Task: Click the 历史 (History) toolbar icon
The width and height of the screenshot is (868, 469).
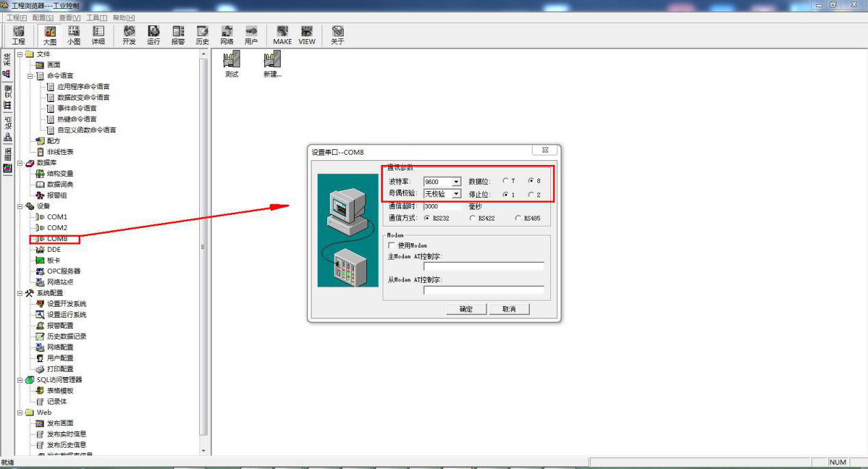Action: (x=203, y=35)
